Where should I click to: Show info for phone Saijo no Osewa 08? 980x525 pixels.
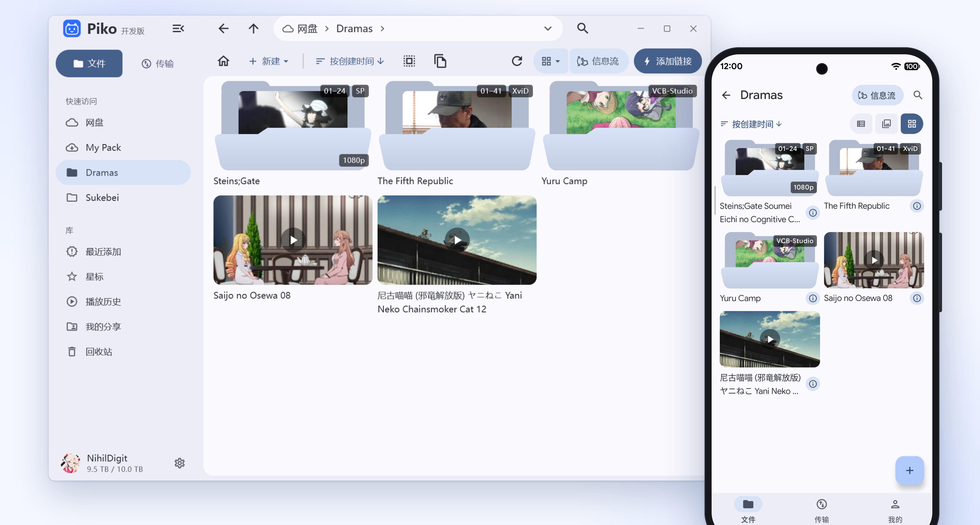point(917,298)
